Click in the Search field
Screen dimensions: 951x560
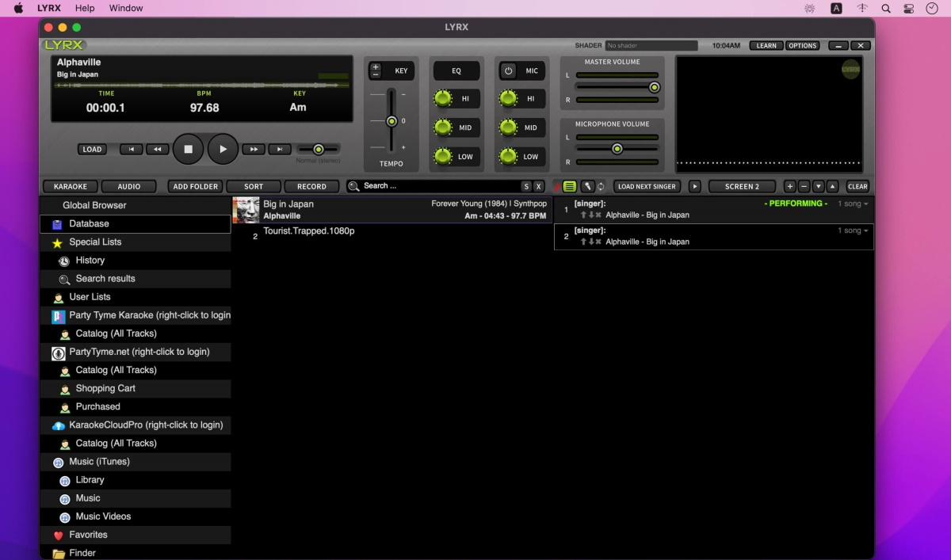coord(440,186)
